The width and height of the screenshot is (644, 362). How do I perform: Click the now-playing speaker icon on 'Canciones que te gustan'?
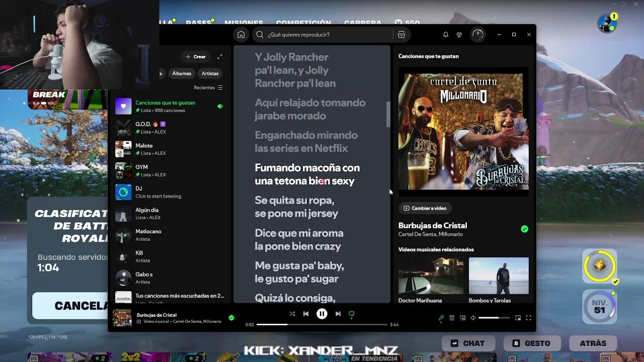click(220, 106)
